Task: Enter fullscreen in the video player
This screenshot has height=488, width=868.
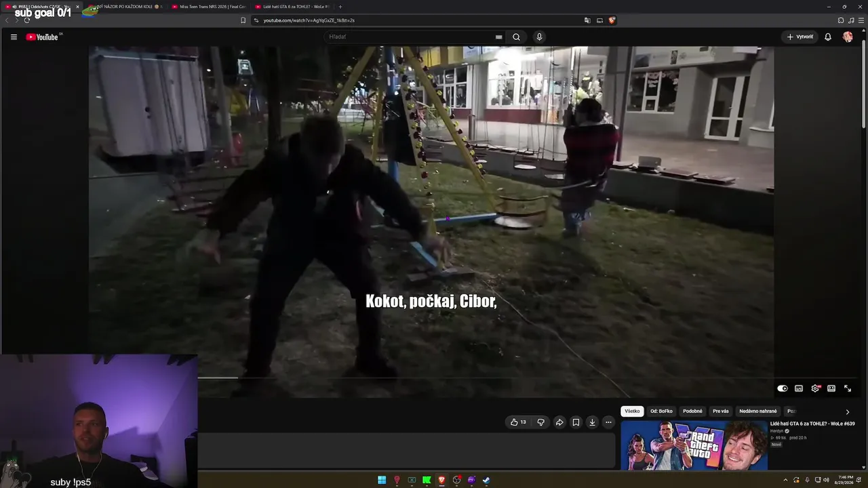Action: (x=848, y=388)
